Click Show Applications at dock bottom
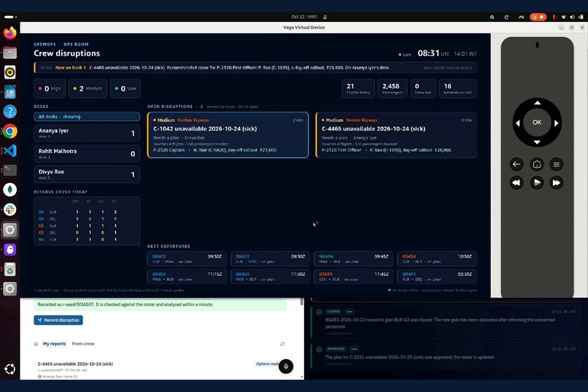Viewport: 588px width, 392px height. click(x=10, y=369)
